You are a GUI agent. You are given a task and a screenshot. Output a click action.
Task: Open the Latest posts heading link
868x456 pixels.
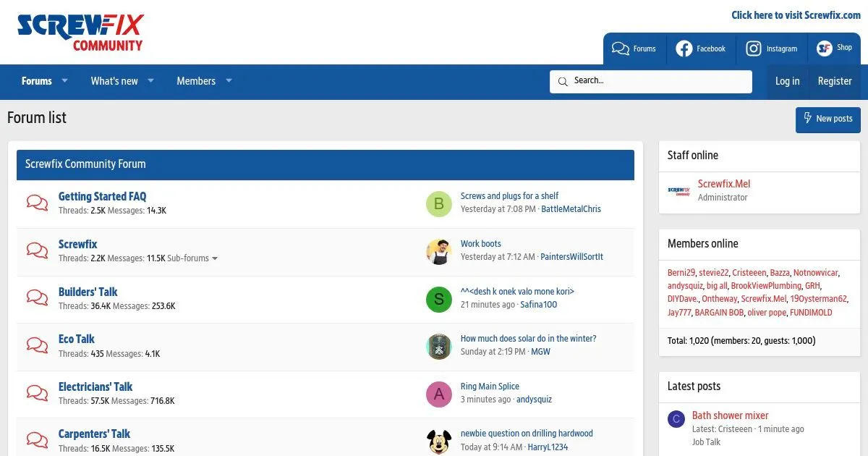point(694,387)
